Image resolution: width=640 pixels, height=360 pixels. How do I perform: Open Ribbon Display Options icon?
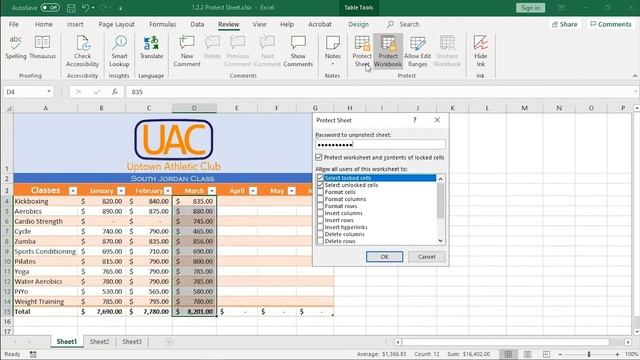(x=562, y=8)
